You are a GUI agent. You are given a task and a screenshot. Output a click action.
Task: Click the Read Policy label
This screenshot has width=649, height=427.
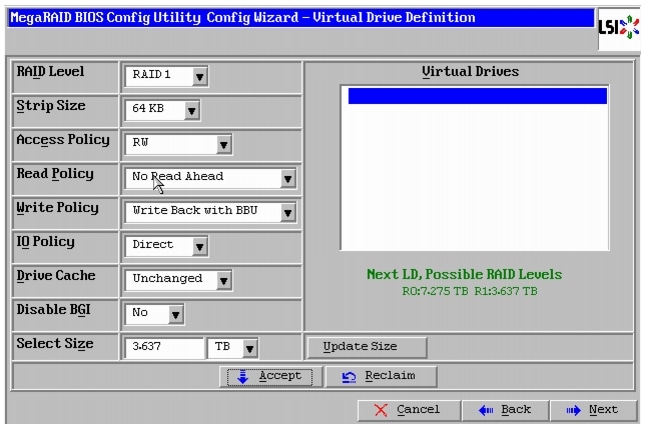[55, 174]
